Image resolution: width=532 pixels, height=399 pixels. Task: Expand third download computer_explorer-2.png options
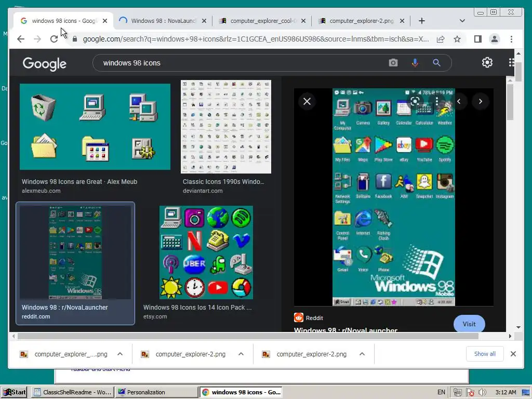(362, 354)
